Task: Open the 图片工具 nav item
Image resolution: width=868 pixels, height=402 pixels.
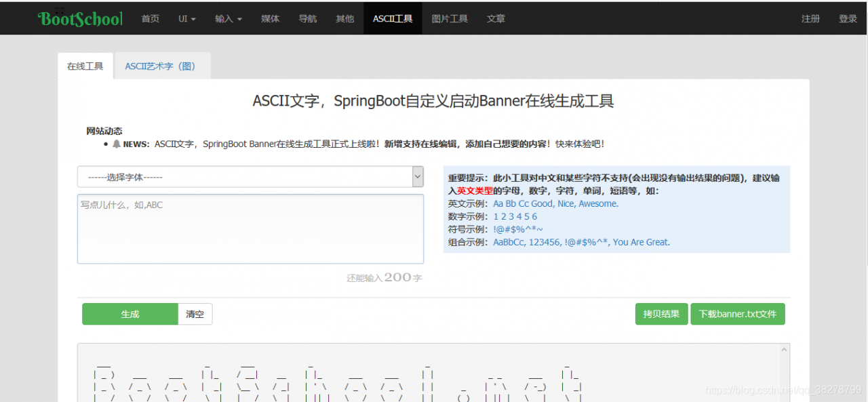Action: 450,18
